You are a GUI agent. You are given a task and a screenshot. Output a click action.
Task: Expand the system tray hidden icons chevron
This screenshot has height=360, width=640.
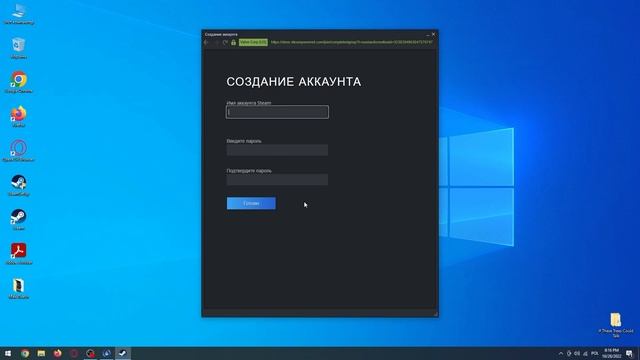(561, 353)
